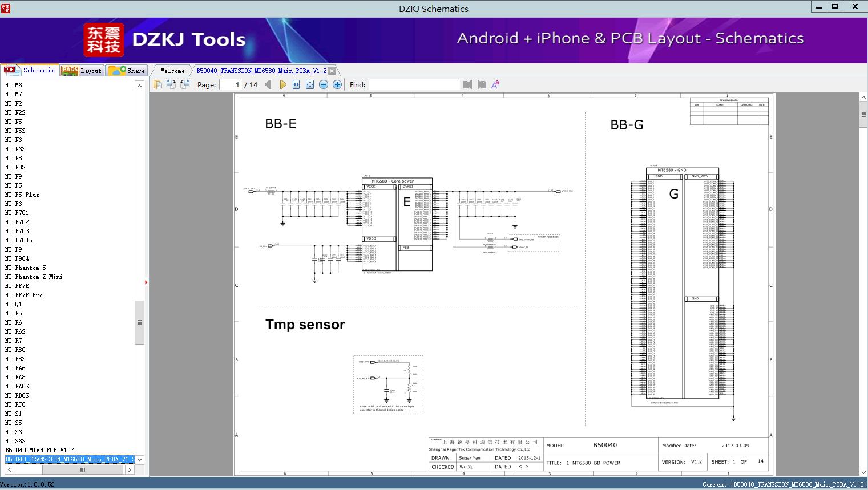Click the file list scroll-up arrow
Viewport: 868px width, 490px height.
pyautogui.click(x=139, y=86)
